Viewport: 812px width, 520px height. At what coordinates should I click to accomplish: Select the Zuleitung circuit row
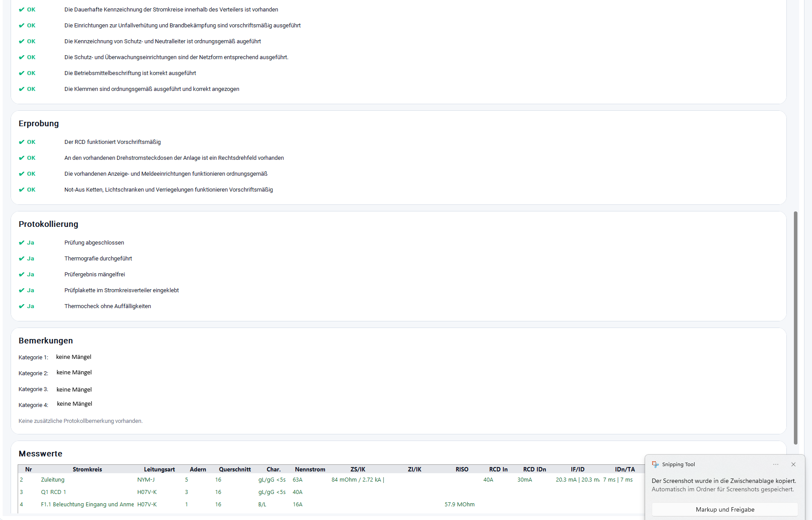coord(53,480)
